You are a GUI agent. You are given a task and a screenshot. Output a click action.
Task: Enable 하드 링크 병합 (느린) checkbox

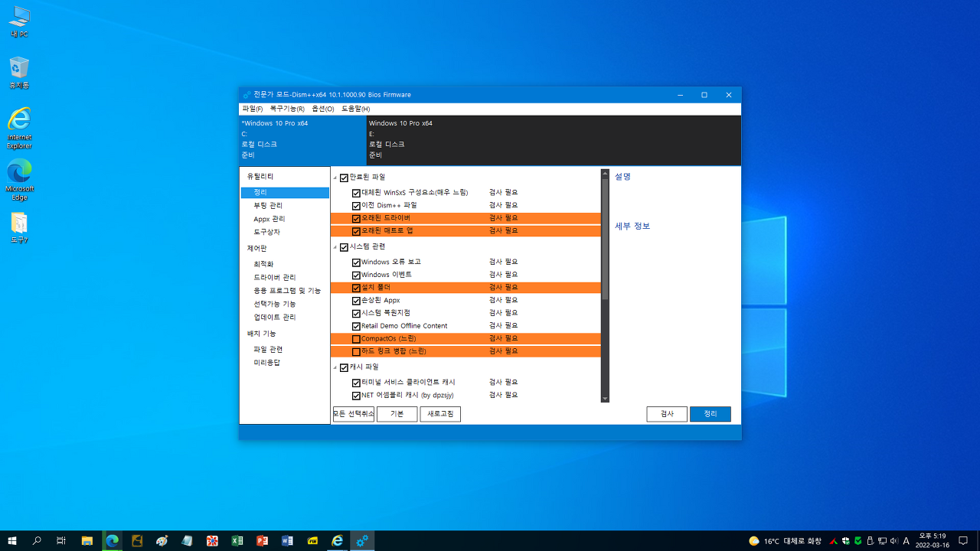(x=356, y=351)
